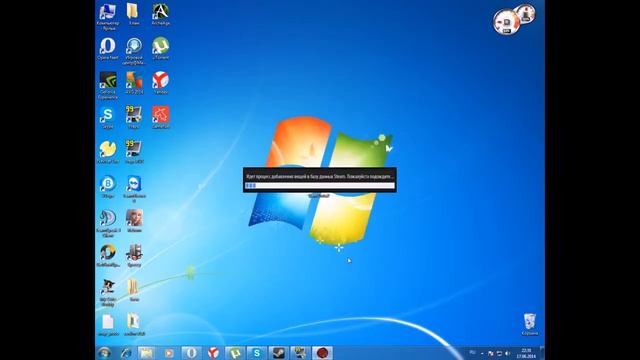
Task: Open the black cat character shortcut
Action: coord(108,292)
